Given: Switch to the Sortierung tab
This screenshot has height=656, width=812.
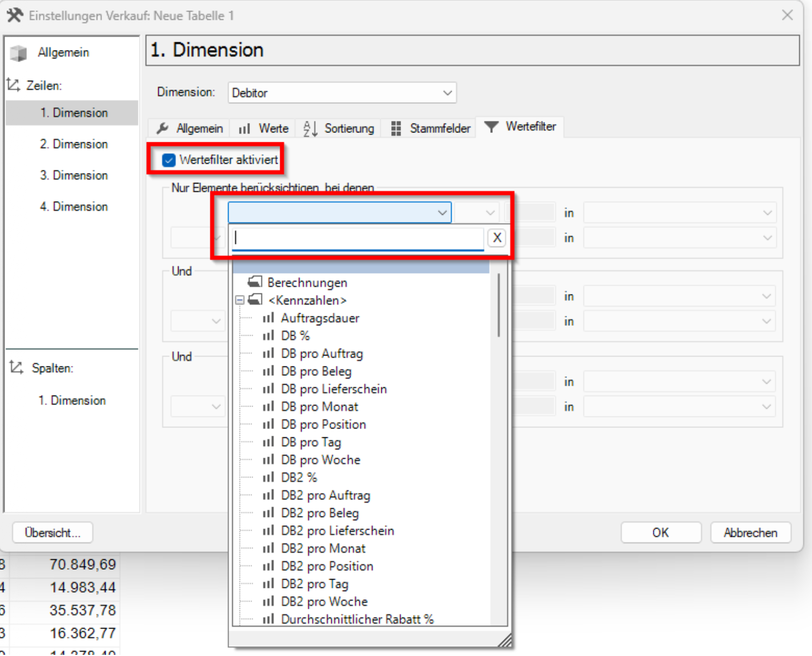Looking at the screenshot, I should pyautogui.click(x=339, y=129).
